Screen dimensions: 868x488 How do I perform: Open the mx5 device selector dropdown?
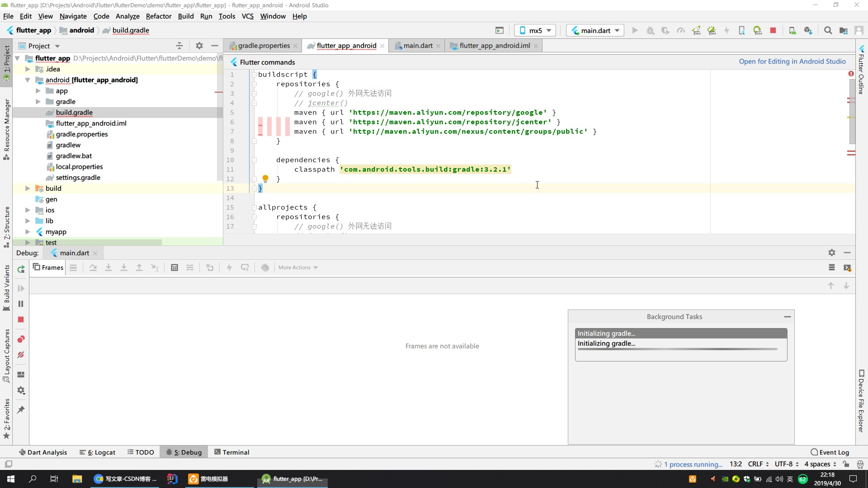535,30
